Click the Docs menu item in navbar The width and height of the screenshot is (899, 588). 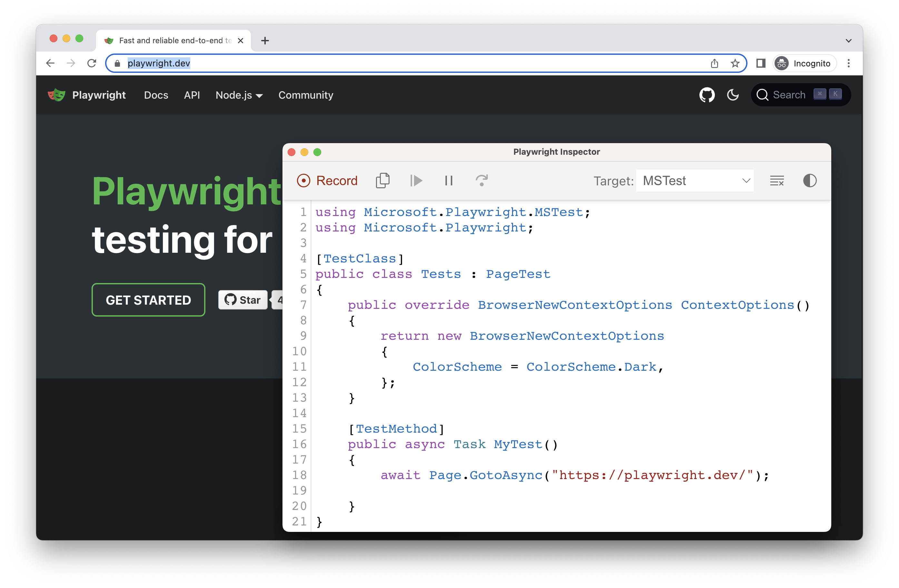pyautogui.click(x=155, y=95)
